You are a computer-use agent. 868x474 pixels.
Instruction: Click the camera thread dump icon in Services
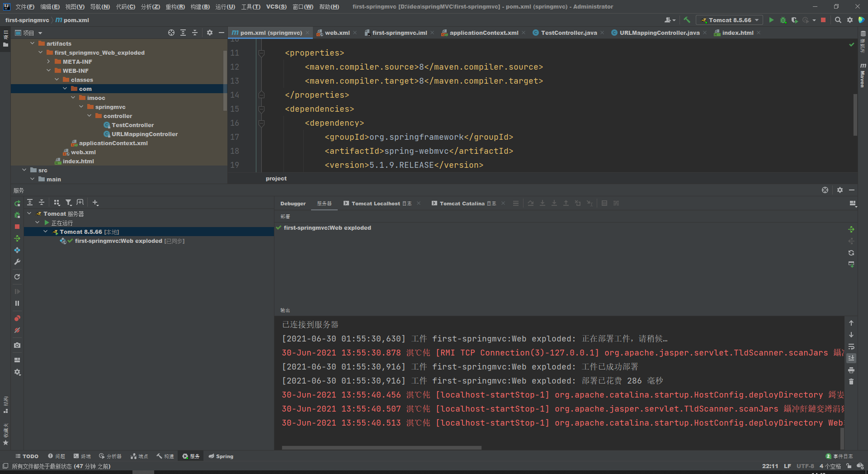(17, 345)
